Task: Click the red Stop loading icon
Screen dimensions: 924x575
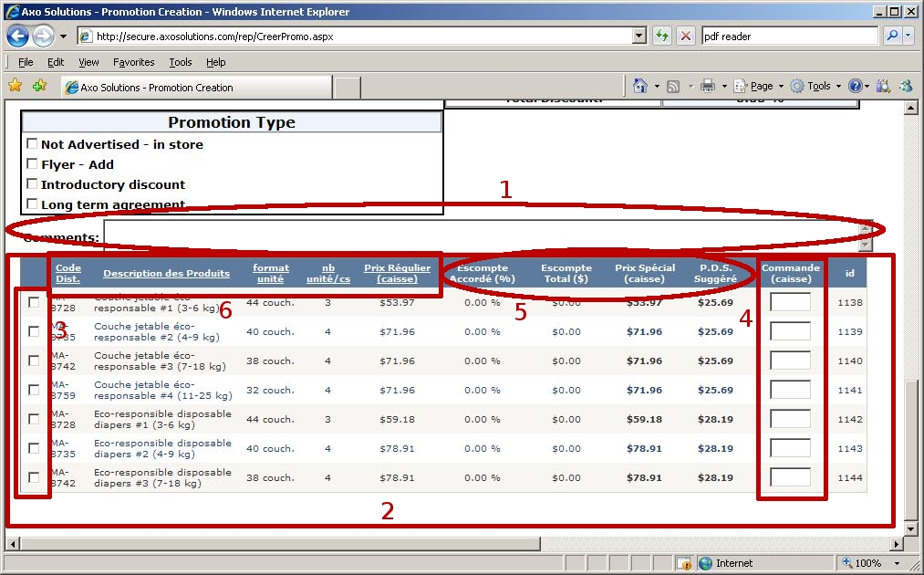Action: click(x=685, y=37)
